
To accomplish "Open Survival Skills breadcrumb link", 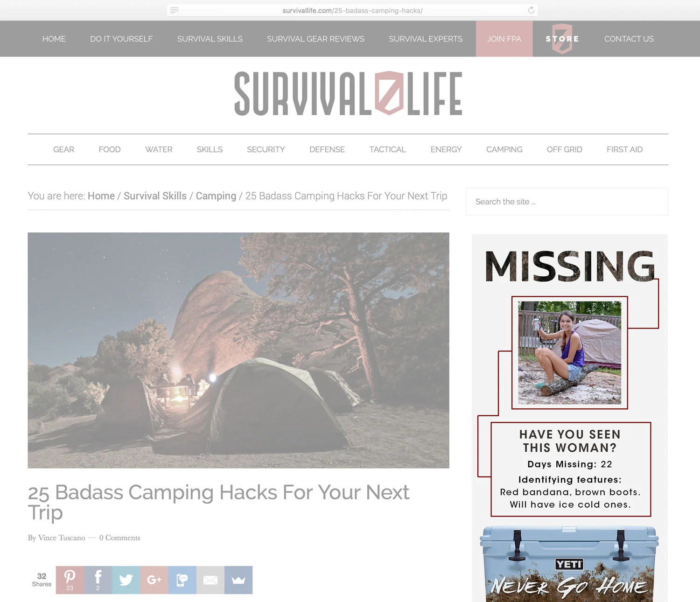I will coord(155,196).
